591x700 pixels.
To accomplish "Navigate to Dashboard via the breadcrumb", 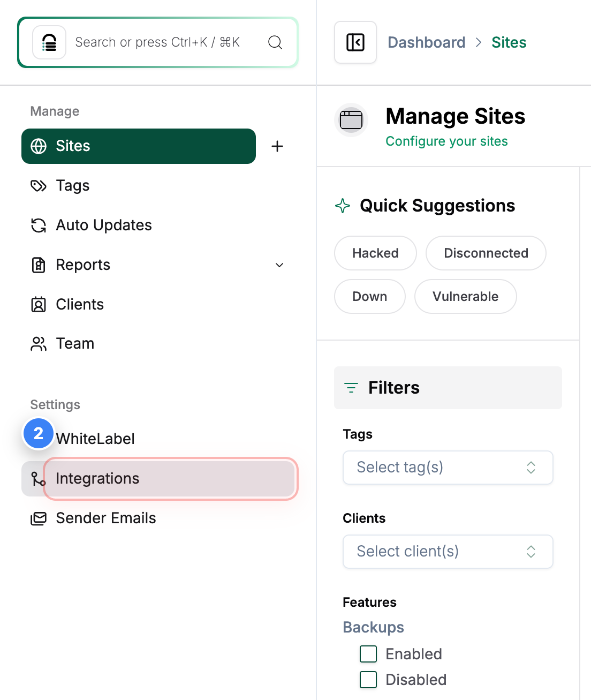I will 426,42.
